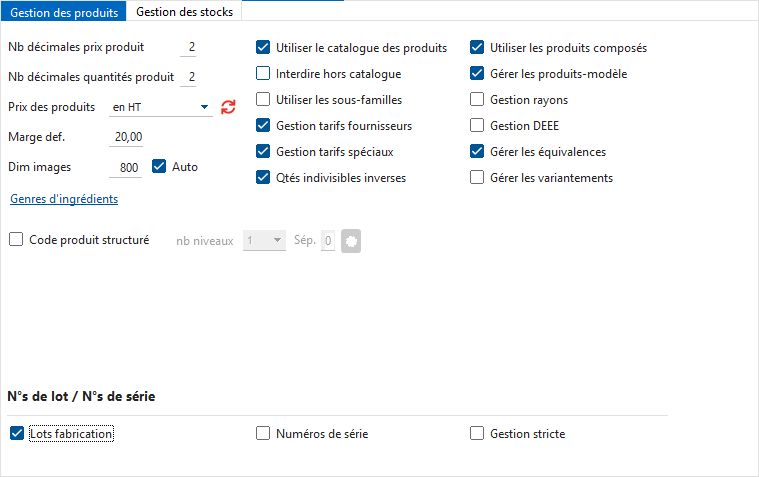Click the gear icon next to Sép. field

point(350,240)
